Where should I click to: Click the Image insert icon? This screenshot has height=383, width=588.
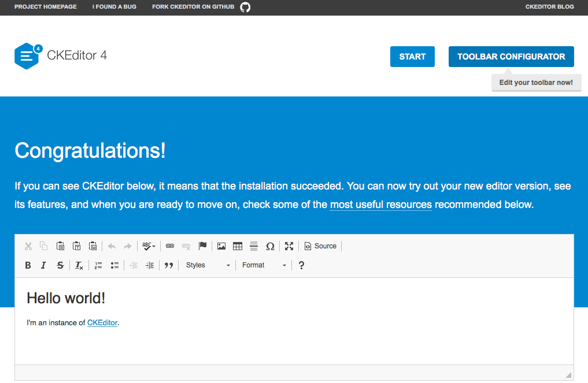coord(221,246)
